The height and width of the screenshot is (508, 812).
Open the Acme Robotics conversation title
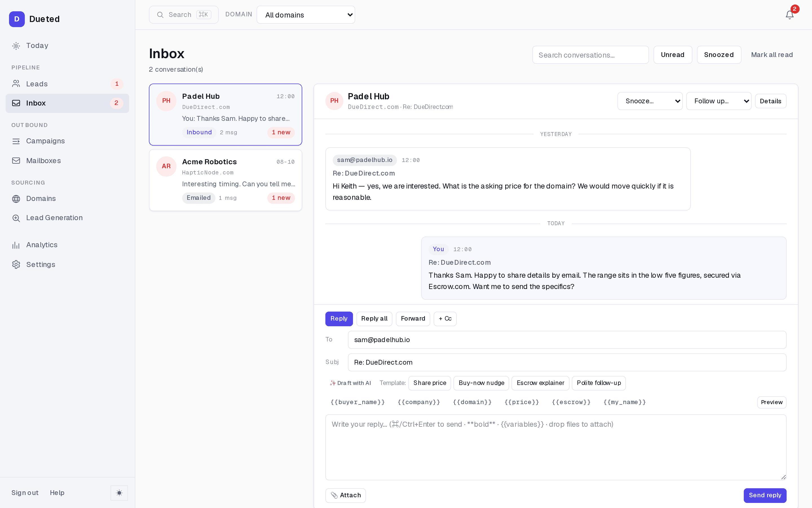(209, 162)
